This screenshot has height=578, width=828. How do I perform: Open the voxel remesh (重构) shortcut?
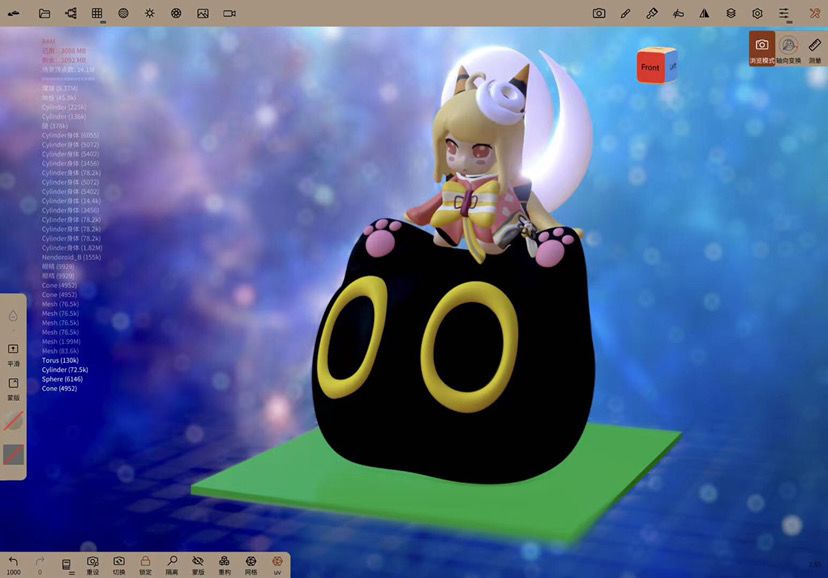(x=224, y=565)
